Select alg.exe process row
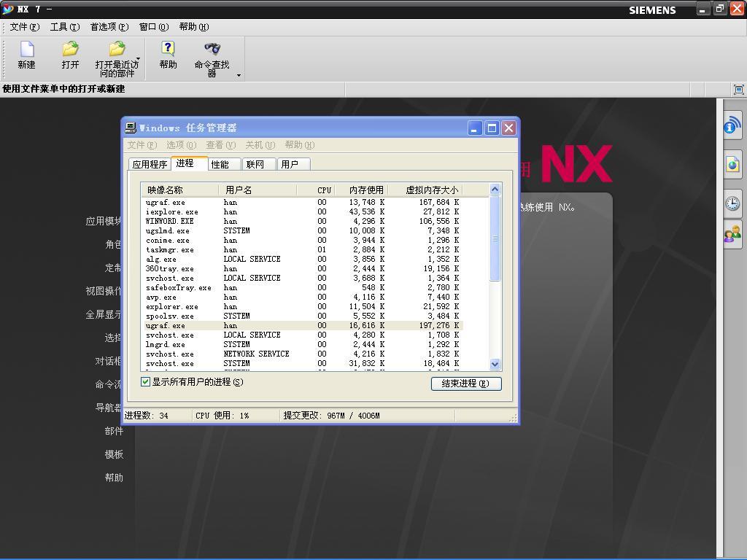The image size is (747, 560). [x=303, y=260]
